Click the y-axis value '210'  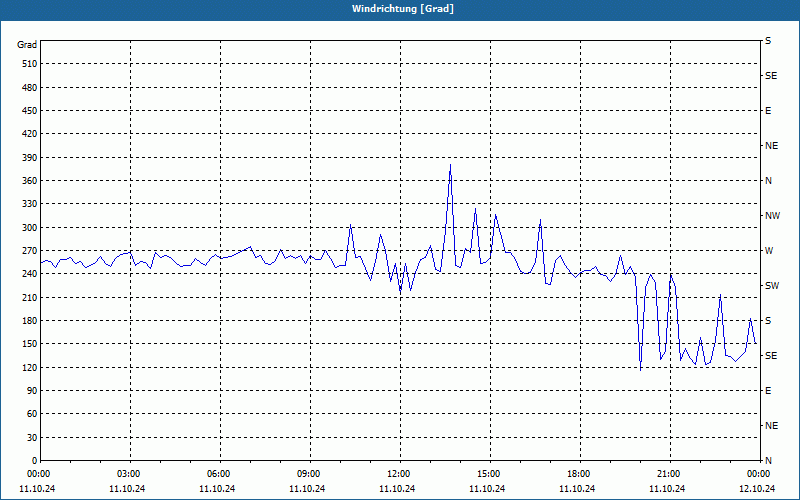coord(30,297)
